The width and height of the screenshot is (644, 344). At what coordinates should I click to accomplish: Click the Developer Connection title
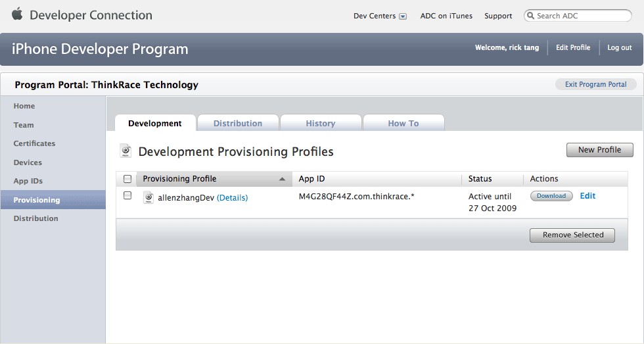[91, 15]
